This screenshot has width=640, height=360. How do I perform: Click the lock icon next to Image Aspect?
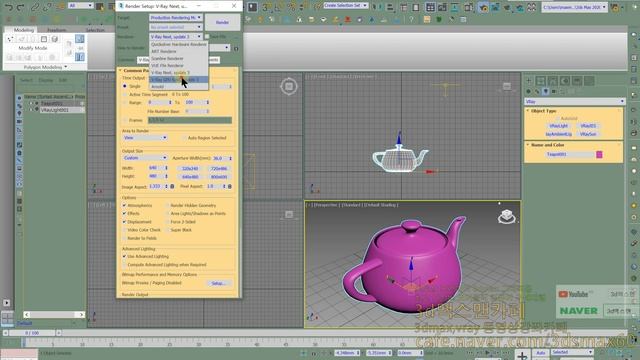coord(172,186)
